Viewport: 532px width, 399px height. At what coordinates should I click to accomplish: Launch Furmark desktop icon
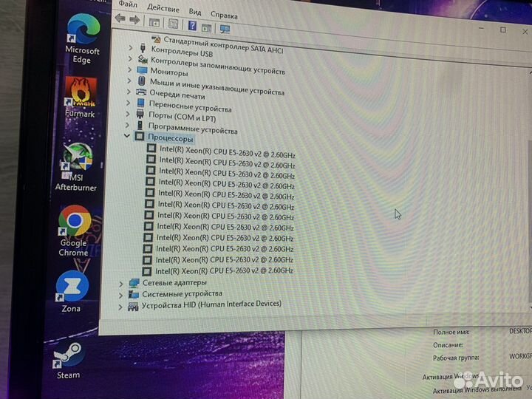click(81, 98)
